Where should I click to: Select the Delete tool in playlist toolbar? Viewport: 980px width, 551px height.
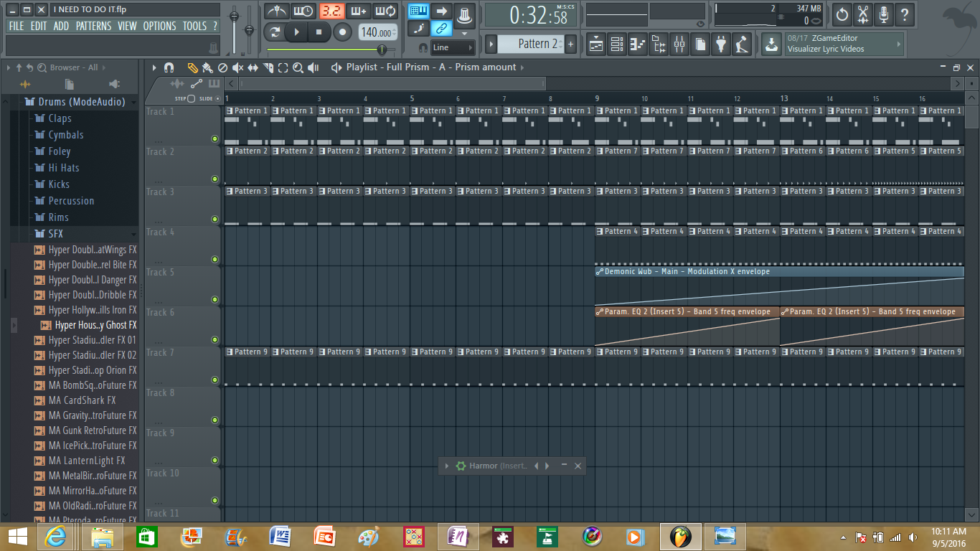(222, 67)
